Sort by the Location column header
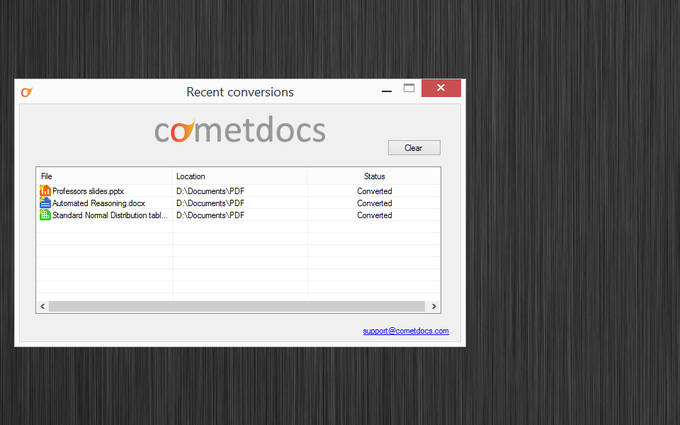The image size is (680, 425). coord(239,177)
